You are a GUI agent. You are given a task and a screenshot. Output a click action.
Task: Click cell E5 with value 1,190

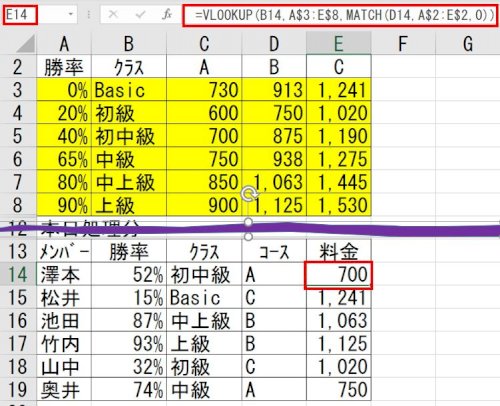(x=339, y=135)
